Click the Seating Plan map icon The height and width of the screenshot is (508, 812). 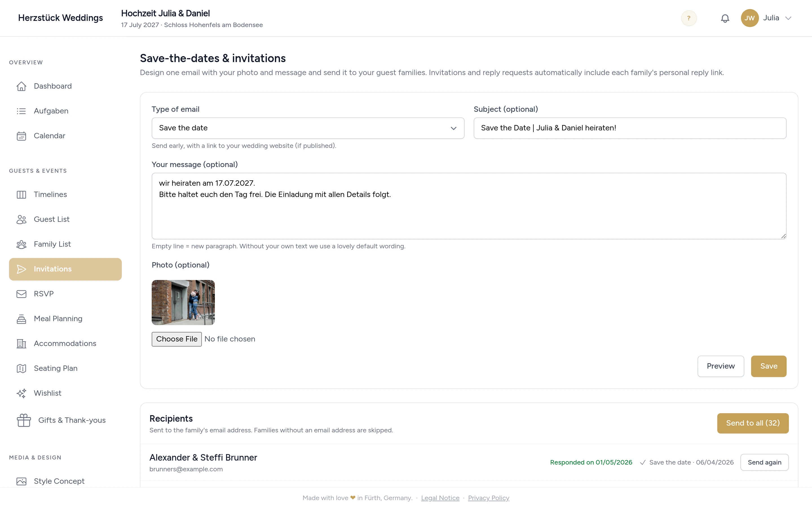[21, 369]
